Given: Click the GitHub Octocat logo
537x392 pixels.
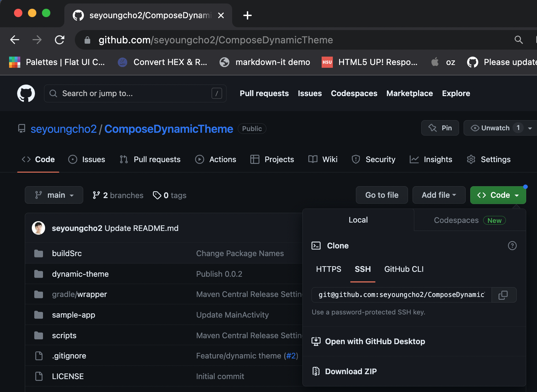Looking at the screenshot, I should tap(26, 93).
